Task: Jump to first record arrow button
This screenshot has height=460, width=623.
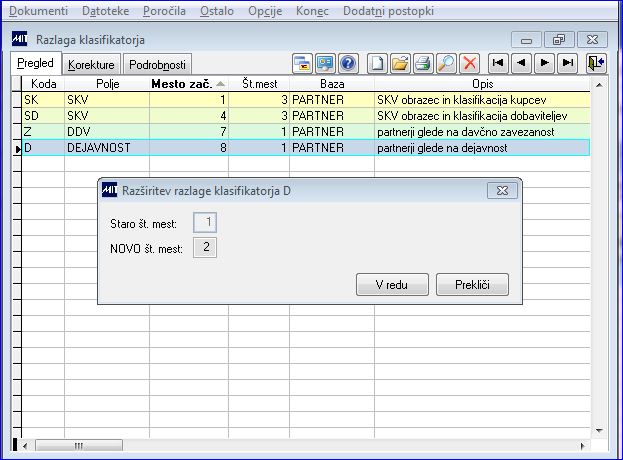Action: (498, 63)
